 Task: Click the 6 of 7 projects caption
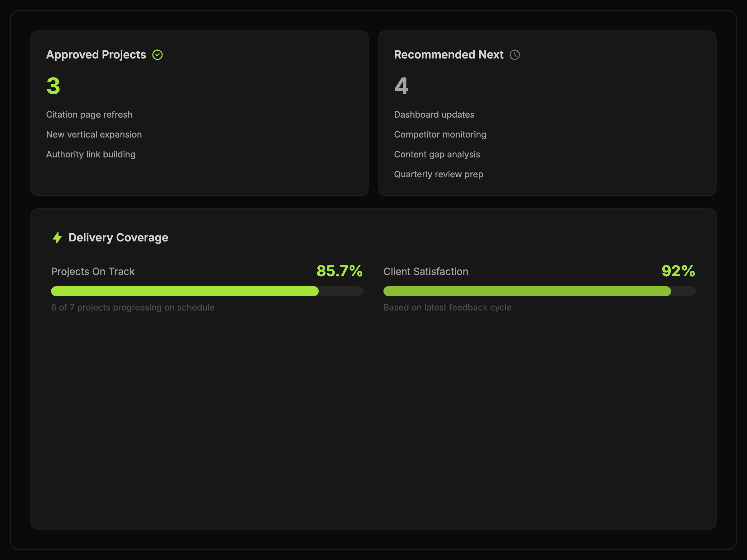point(133,307)
